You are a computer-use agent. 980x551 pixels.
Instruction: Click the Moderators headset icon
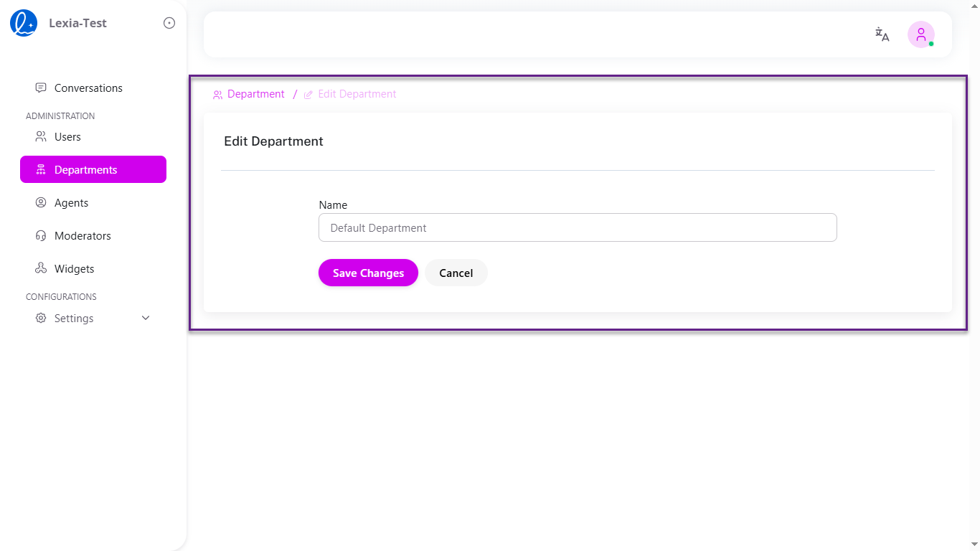point(41,235)
